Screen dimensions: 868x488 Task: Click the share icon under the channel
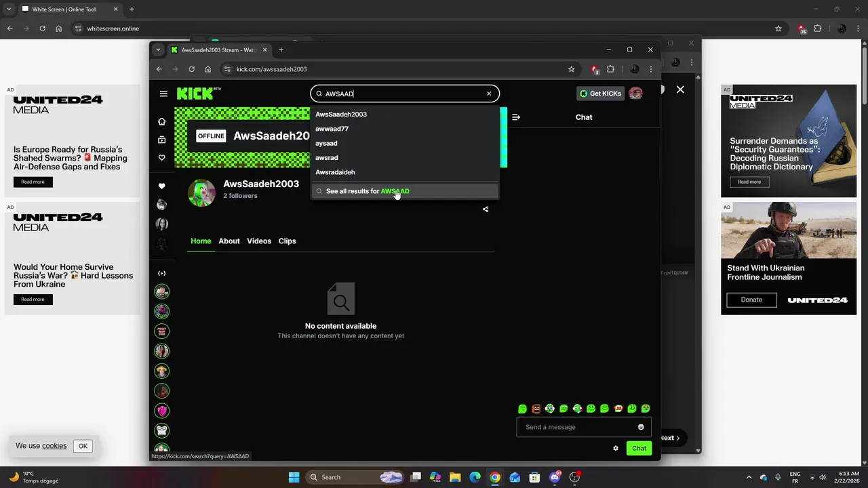click(486, 209)
